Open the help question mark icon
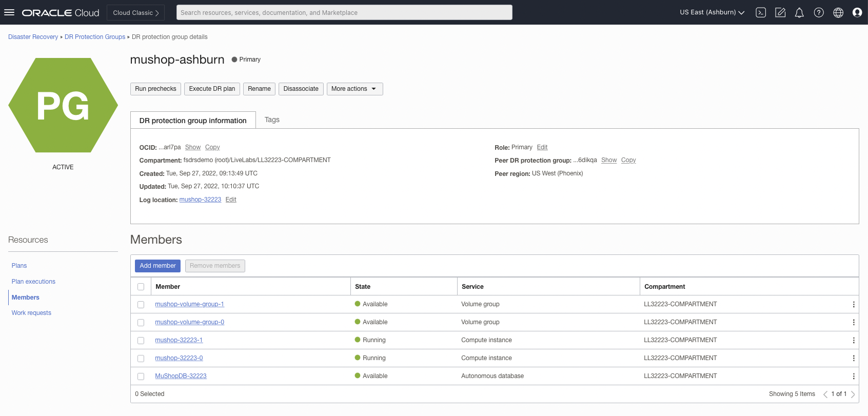 coord(819,12)
